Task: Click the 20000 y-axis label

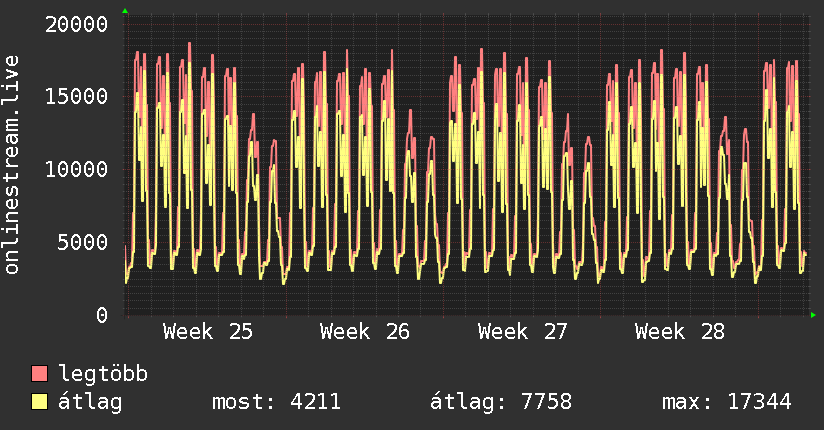Action: click(x=76, y=24)
